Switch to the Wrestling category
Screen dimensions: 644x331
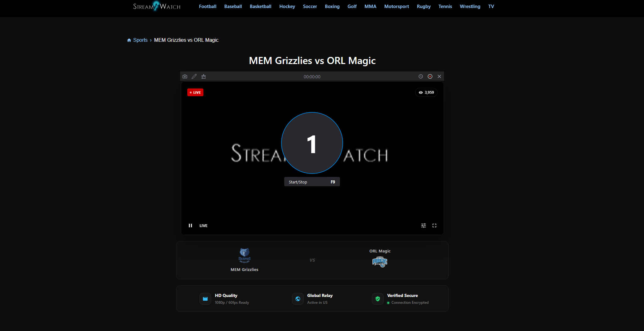(x=470, y=6)
